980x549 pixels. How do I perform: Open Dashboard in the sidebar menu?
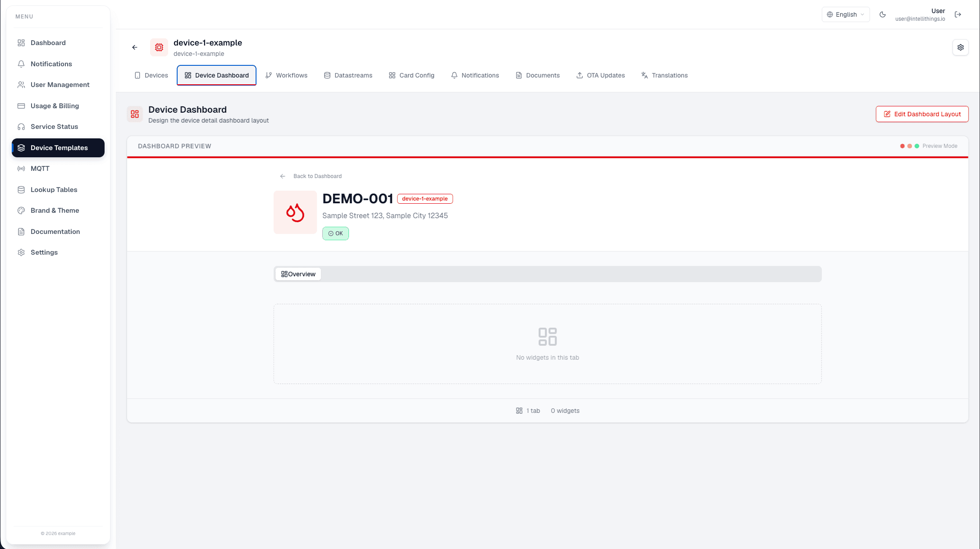pyautogui.click(x=58, y=43)
